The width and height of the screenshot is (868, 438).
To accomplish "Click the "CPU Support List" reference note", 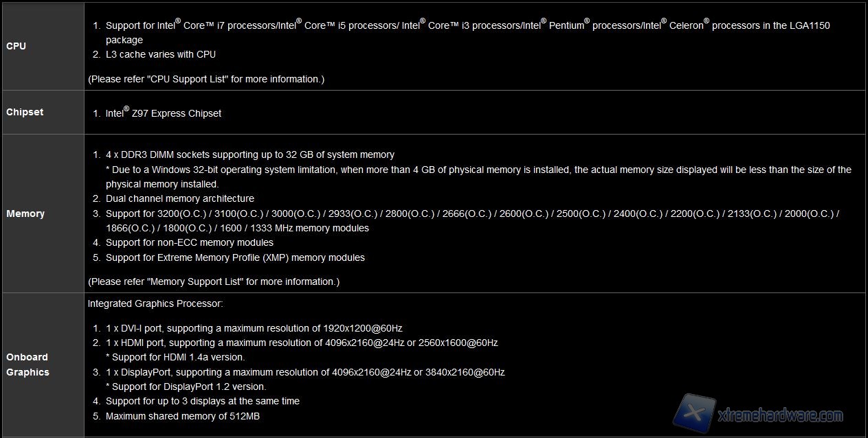I will 206,79.
